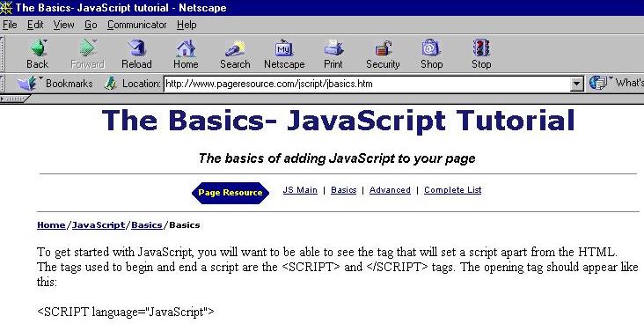Image resolution: width=644 pixels, height=331 pixels.
Task: Click the page location proxy icon
Action: click(x=110, y=84)
